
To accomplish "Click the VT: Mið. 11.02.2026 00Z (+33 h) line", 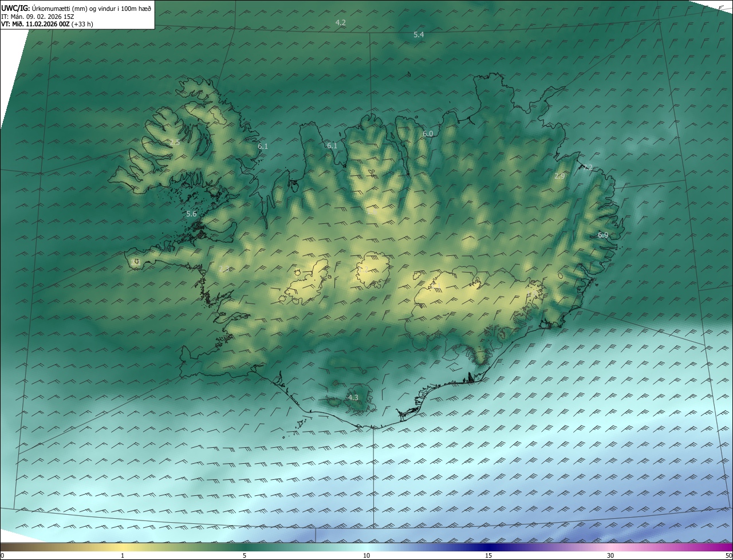I will [x=47, y=24].
